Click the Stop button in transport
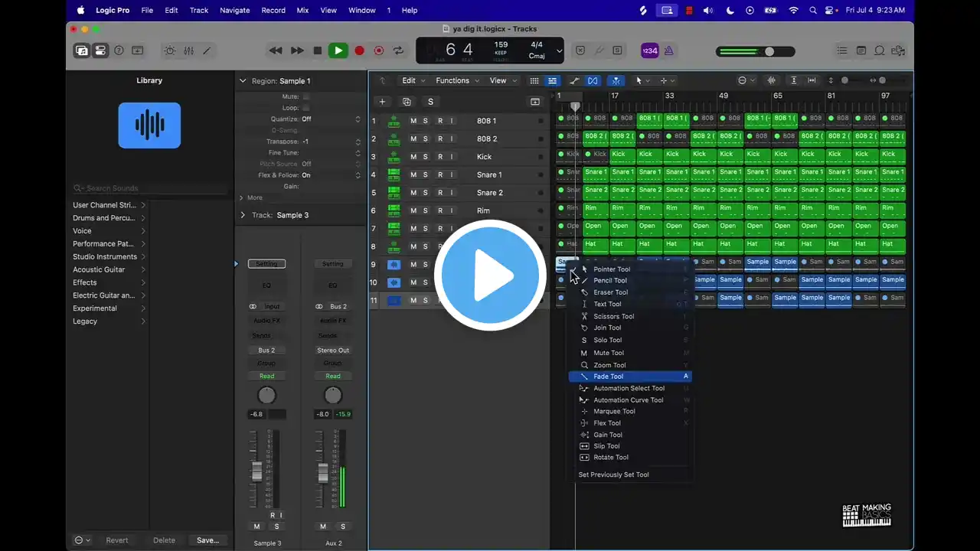The width and height of the screenshot is (980, 551). [317, 51]
